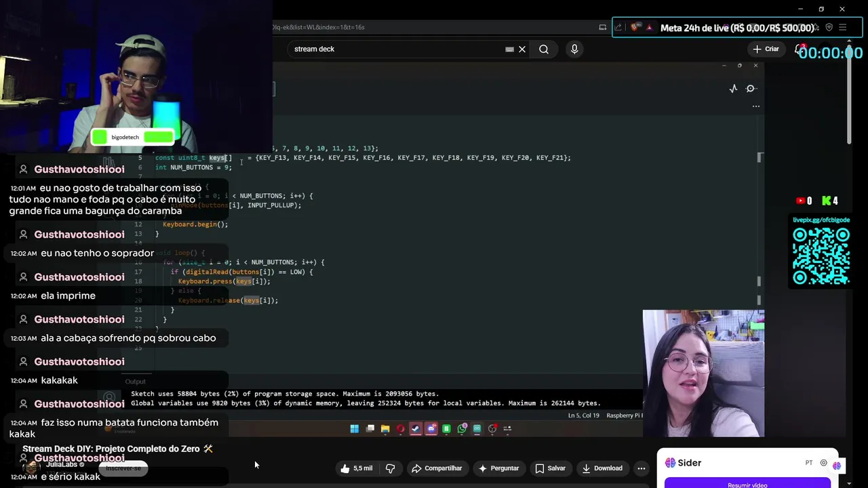Click the Resumir vídeo button

[x=747, y=484]
